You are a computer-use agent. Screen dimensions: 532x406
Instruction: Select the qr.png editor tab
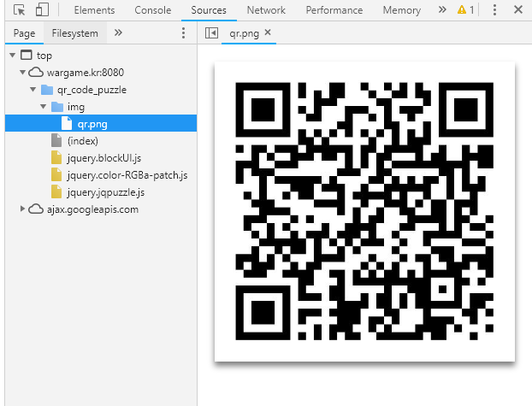(244, 33)
